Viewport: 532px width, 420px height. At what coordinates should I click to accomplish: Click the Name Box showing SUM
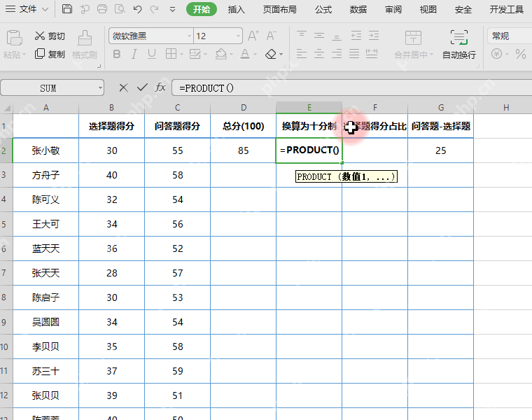point(52,88)
